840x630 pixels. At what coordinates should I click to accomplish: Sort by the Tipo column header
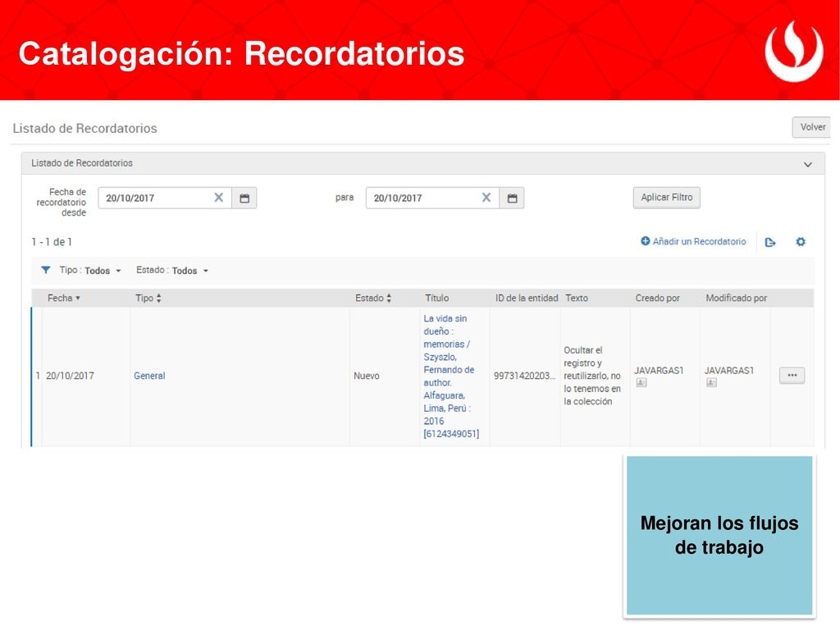coord(148,298)
